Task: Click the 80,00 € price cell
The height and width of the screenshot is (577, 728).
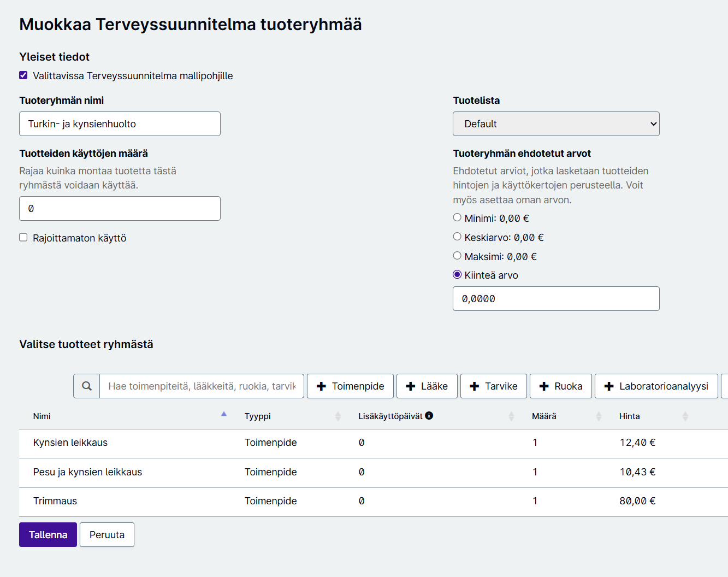Action: point(637,501)
